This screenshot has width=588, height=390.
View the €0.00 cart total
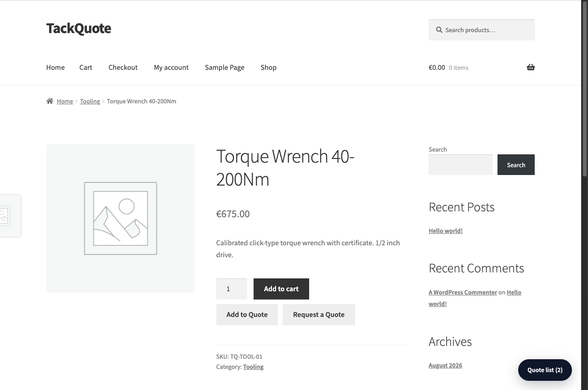(437, 68)
